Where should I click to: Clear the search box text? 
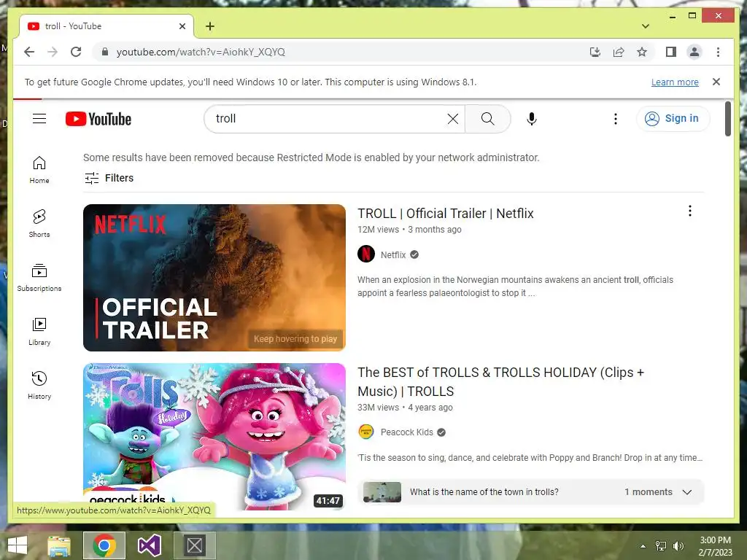pos(452,119)
